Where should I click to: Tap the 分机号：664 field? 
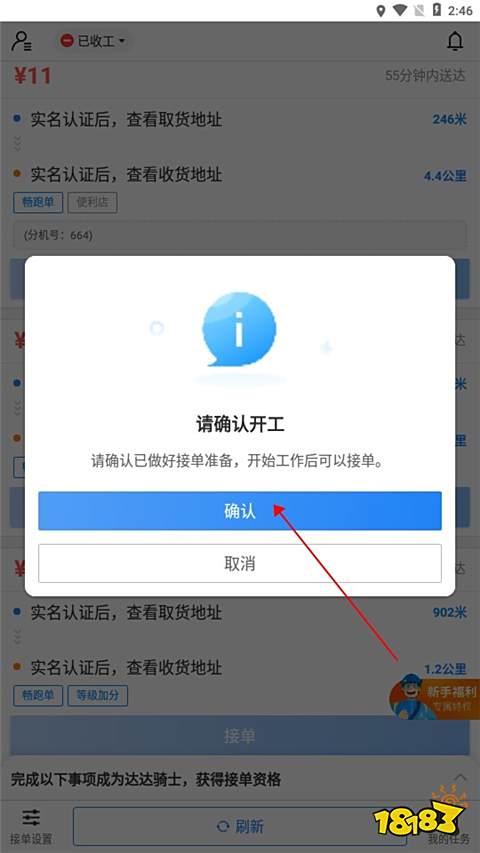coord(239,235)
